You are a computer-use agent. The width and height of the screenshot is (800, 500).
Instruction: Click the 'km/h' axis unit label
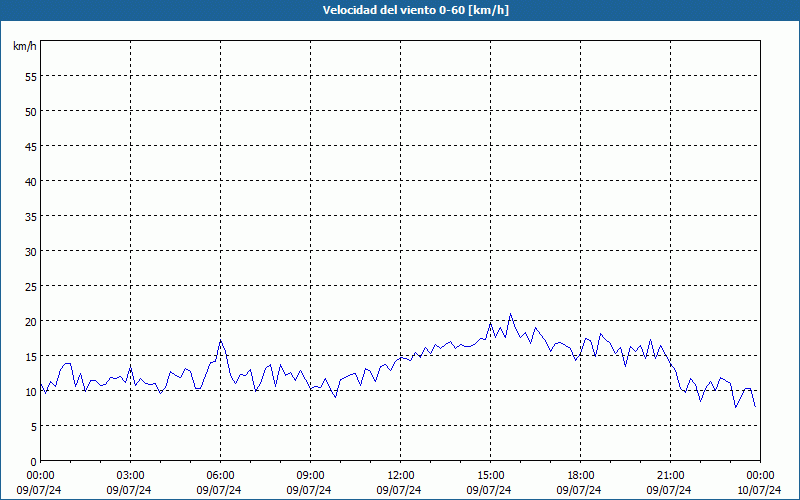click(x=24, y=46)
